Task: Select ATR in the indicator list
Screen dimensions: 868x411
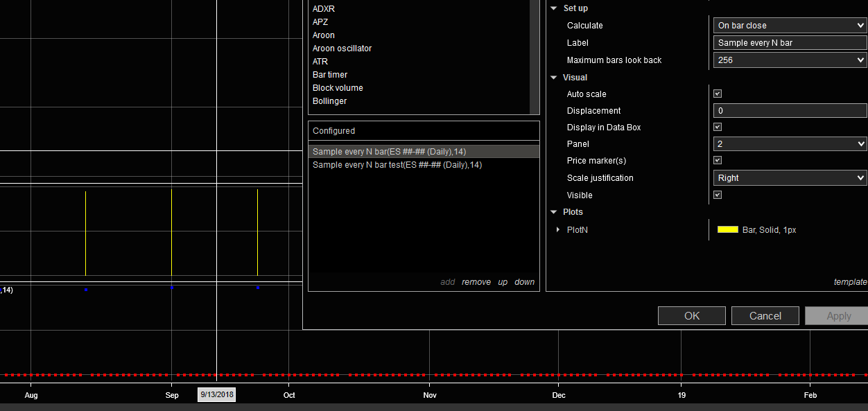Action: pyautogui.click(x=320, y=62)
